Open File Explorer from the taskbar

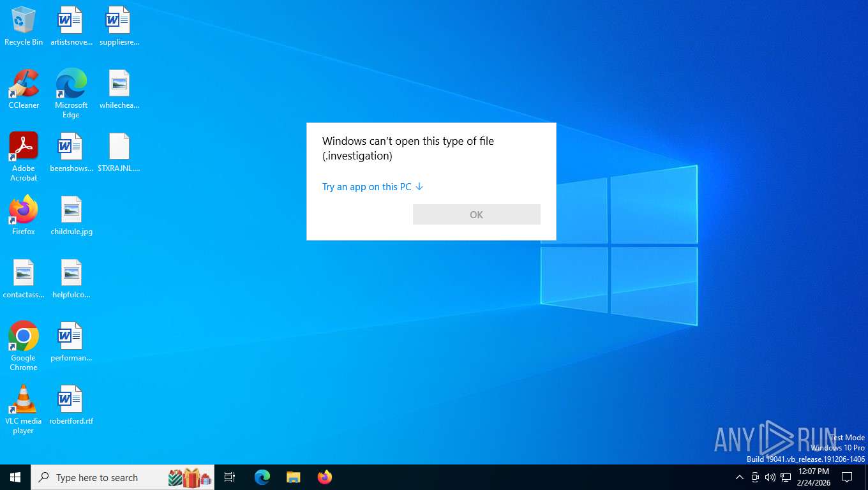[x=293, y=477]
